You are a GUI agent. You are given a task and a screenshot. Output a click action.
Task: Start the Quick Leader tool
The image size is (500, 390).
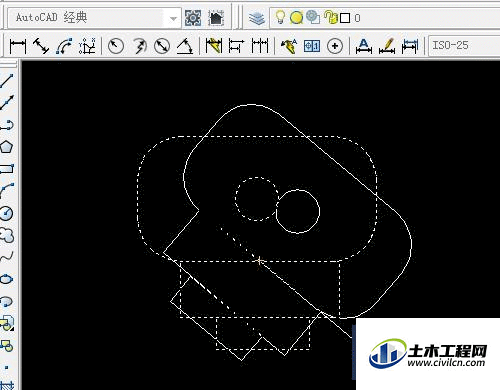(289, 46)
